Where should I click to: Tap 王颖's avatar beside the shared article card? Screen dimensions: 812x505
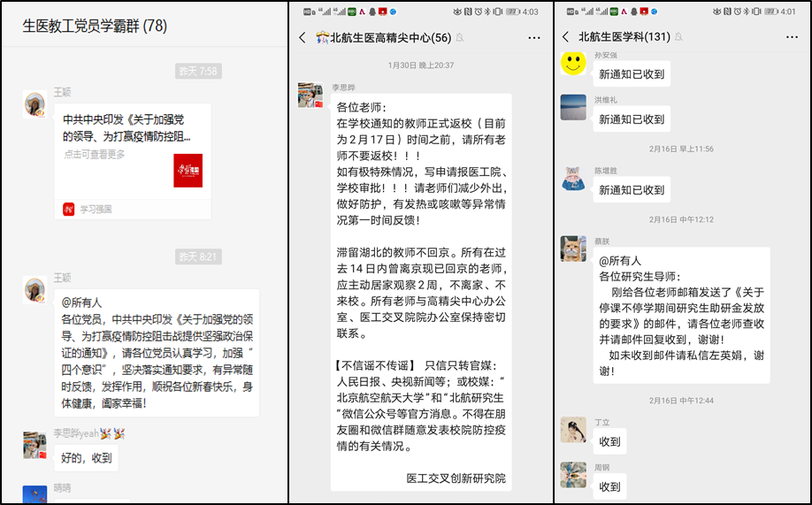pyautogui.click(x=35, y=104)
